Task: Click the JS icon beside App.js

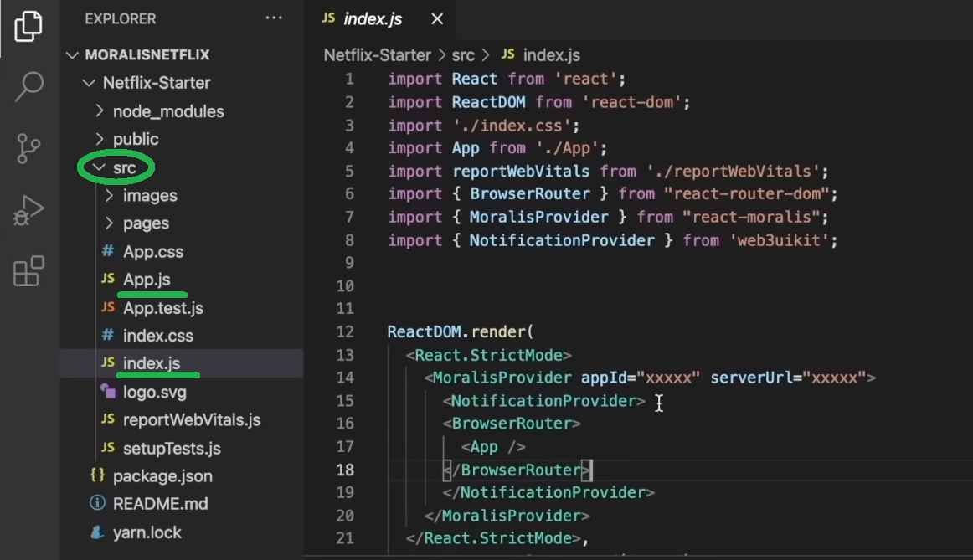Action: point(108,279)
